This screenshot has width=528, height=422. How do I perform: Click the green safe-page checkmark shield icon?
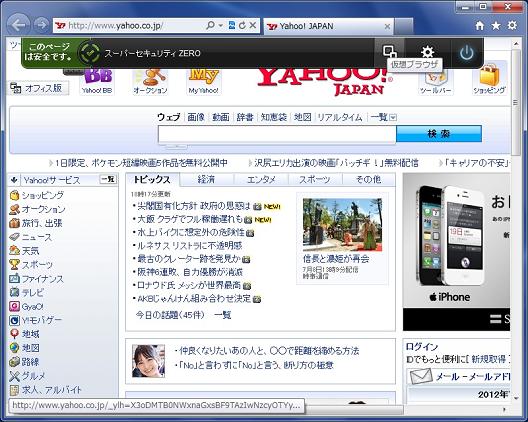[90, 53]
